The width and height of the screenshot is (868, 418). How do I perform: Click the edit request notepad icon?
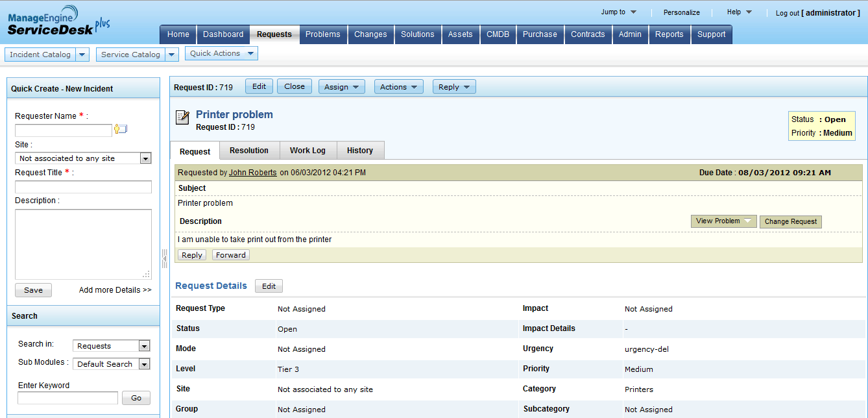coord(182,117)
